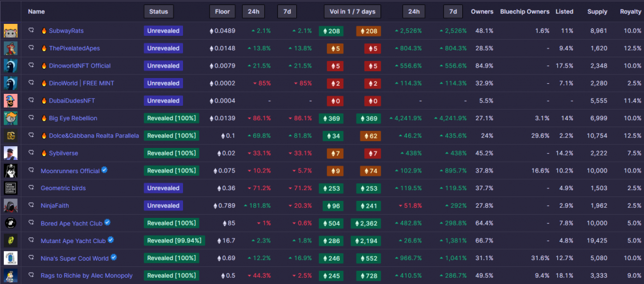Open the Bored Ape Yacht Club link
This screenshot has width=644, height=284.
tap(72, 223)
